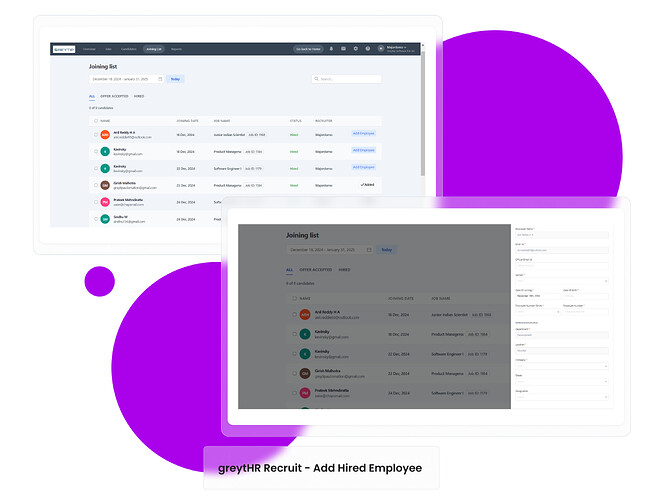Click Add Employee for Anil Reddy
666x500 pixels.
tap(364, 133)
